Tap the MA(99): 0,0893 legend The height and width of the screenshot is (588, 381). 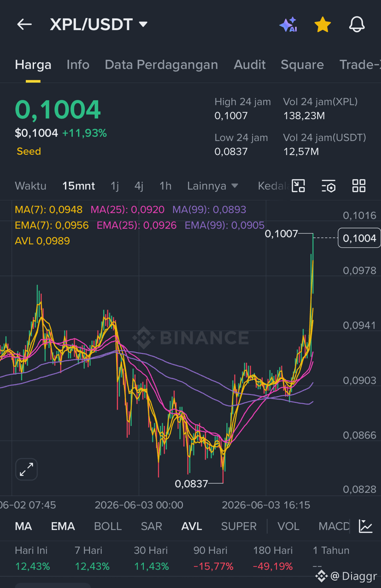209,210
